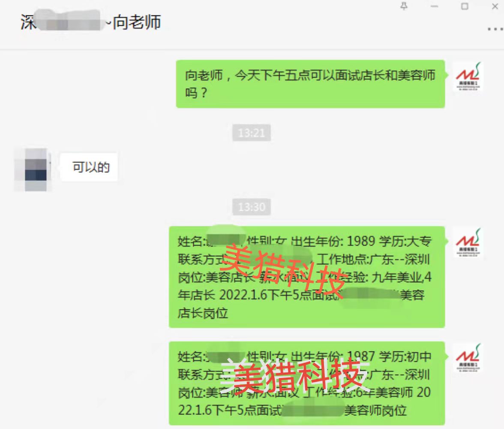Select the 可以的 reply bubble

coord(89,167)
